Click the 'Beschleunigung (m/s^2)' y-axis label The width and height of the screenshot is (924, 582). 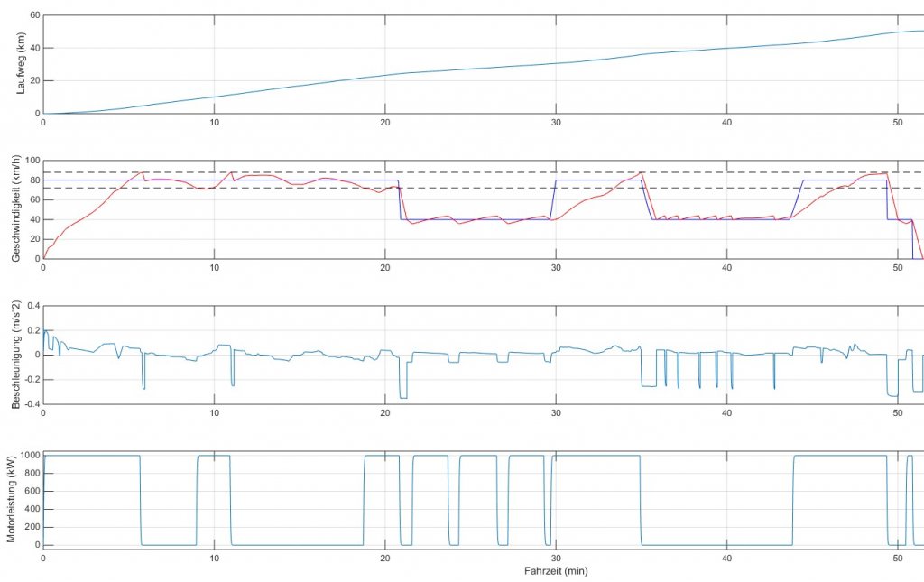pyautogui.click(x=16, y=355)
